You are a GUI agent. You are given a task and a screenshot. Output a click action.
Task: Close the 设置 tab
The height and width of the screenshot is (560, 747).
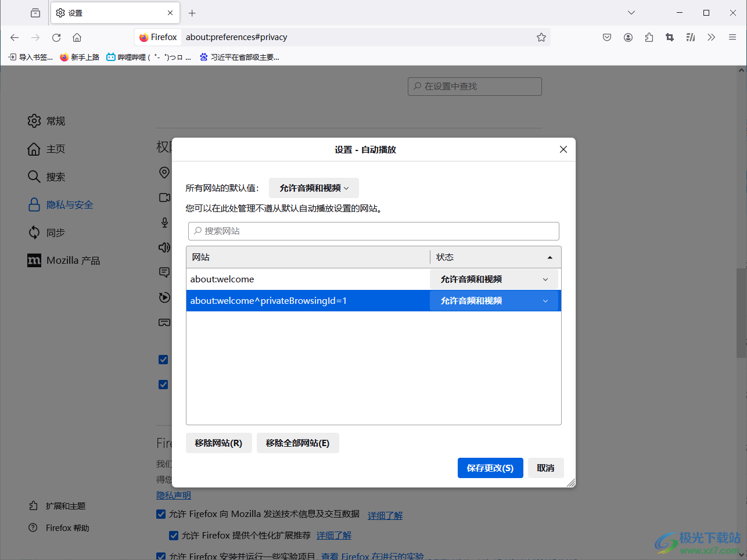(x=170, y=13)
